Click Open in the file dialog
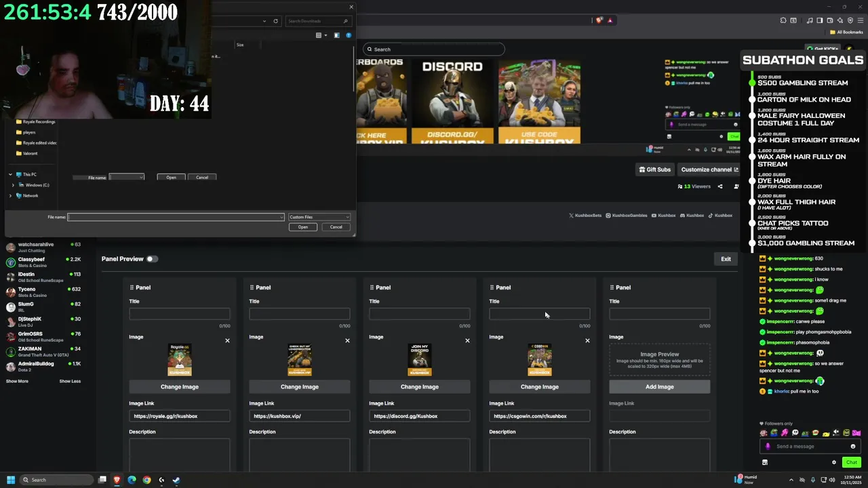Image resolution: width=868 pixels, height=488 pixels. (x=303, y=227)
